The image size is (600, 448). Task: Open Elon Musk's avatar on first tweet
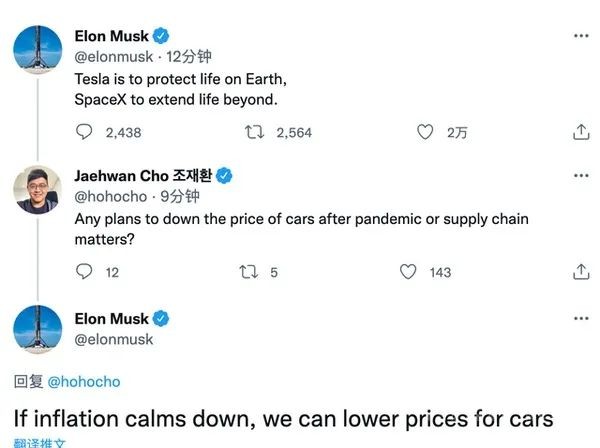pyautogui.click(x=40, y=50)
